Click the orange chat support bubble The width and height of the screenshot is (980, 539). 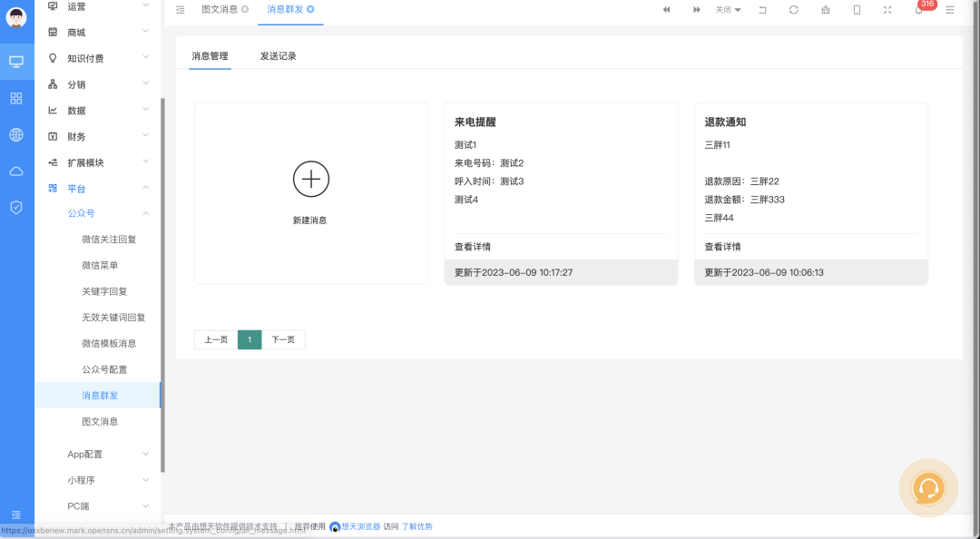[928, 488]
